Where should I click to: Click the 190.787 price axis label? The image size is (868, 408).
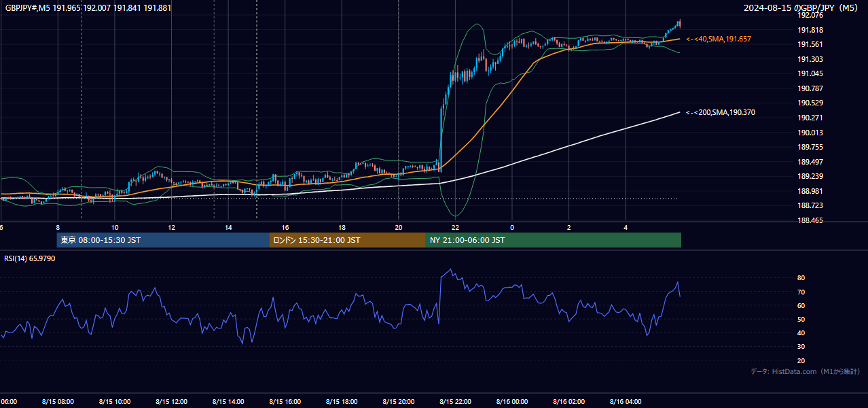tap(810, 88)
